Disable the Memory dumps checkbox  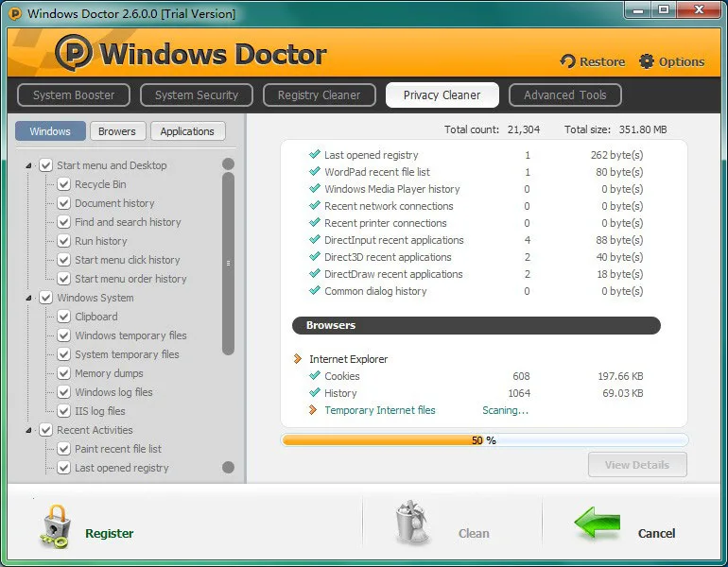tap(63, 373)
